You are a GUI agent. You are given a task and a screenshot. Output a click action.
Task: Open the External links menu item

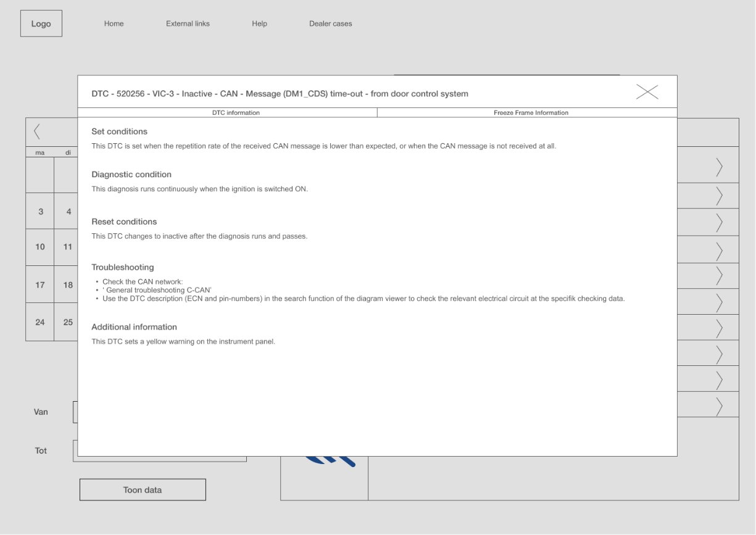pos(188,24)
